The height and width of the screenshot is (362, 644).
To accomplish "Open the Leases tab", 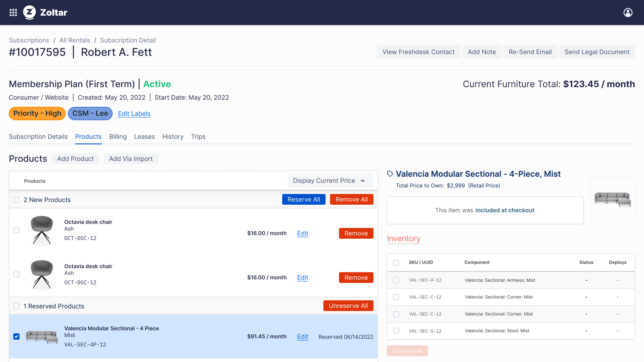I will (x=144, y=137).
